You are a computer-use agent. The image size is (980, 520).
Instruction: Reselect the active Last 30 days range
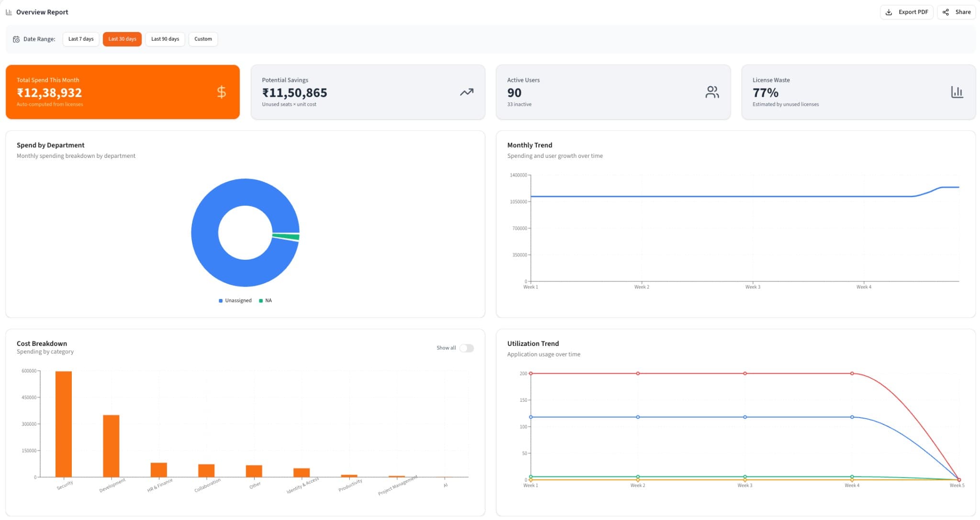[122, 39]
